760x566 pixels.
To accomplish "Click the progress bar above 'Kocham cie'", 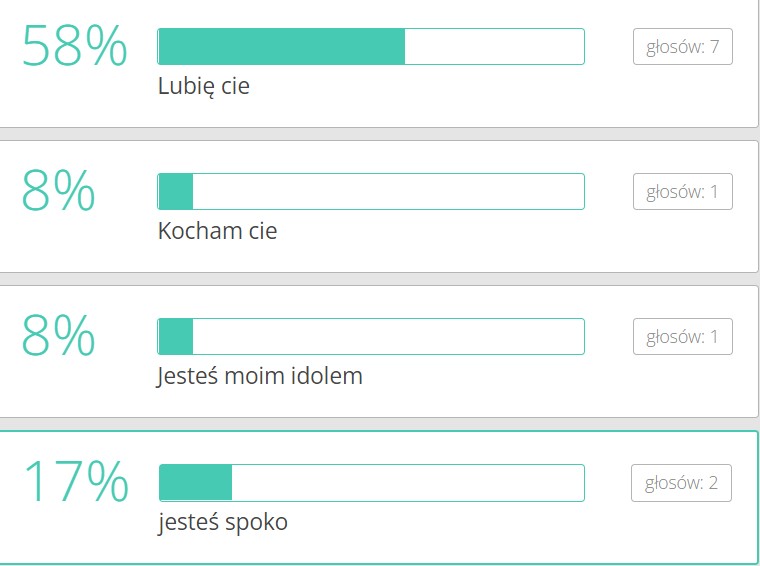I will 371,192.
